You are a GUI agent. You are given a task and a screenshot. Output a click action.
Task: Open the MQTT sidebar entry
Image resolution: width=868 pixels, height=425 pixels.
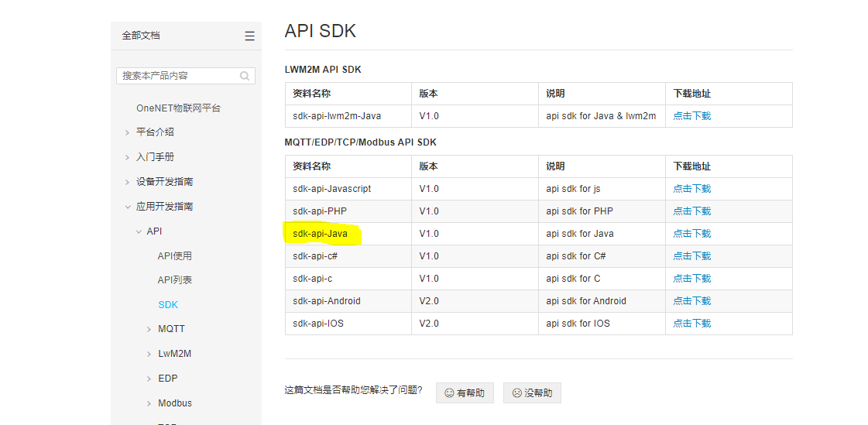(172, 329)
